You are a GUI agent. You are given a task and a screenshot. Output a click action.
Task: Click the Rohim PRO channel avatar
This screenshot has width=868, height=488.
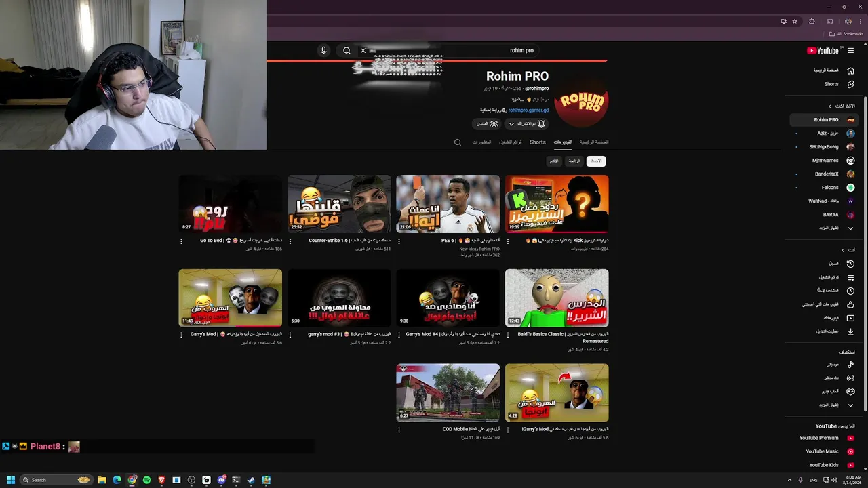(x=581, y=102)
